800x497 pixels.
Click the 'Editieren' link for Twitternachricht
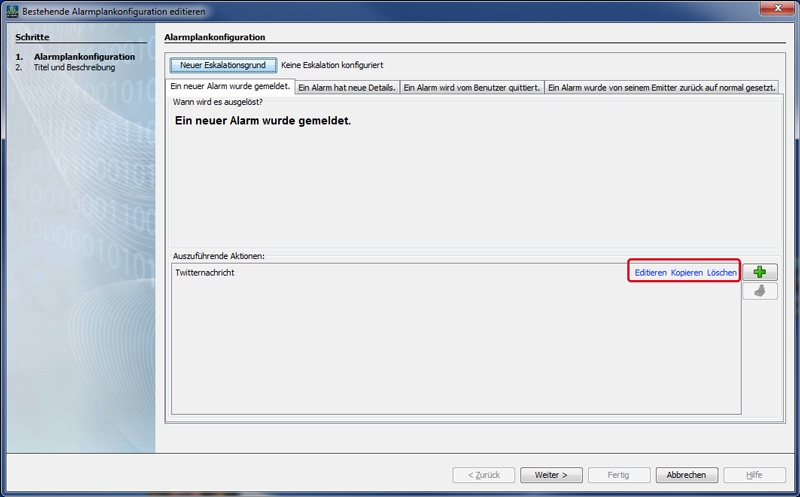[650, 272]
